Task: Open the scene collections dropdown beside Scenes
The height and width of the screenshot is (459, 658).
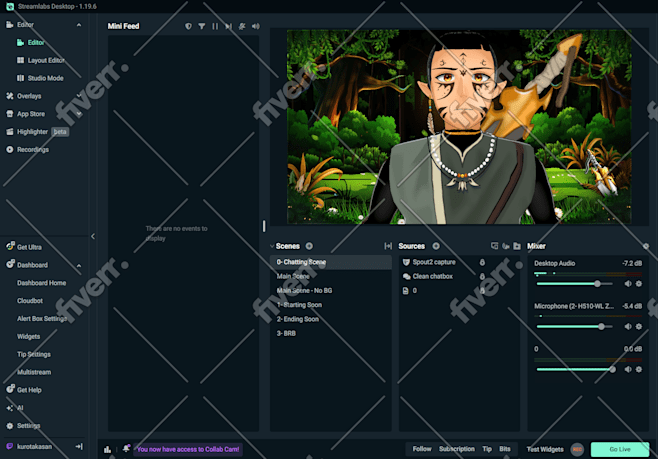Action: coord(272,246)
